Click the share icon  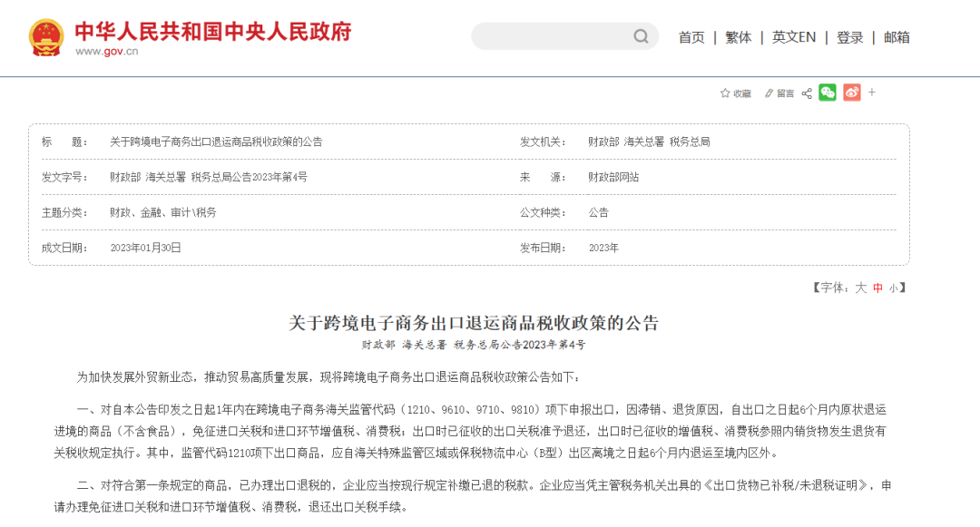click(807, 93)
